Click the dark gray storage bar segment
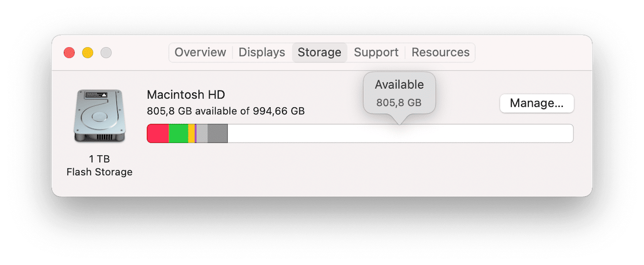 tap(218, 134)
